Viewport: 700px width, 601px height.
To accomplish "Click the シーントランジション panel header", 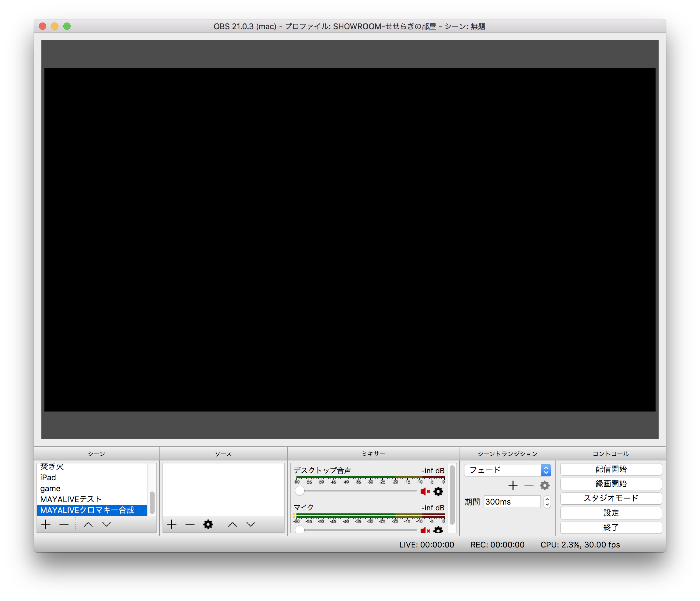I will pos(507,454).
